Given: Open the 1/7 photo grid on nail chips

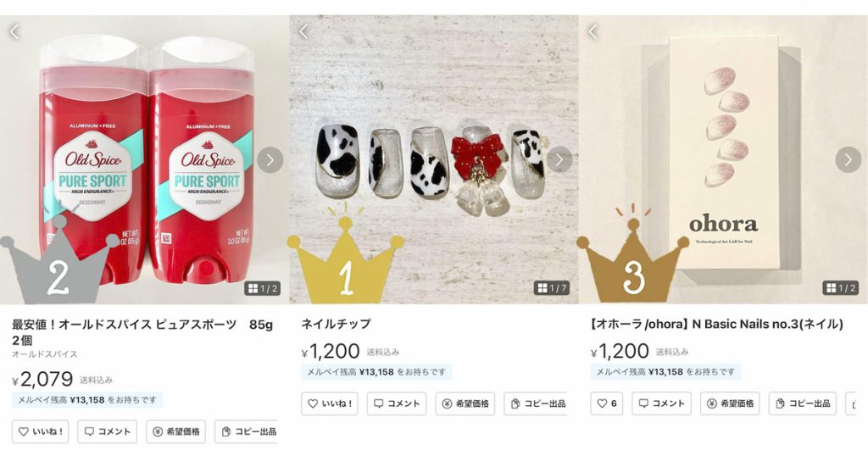Looking at the screenshot, I should [x=552, y=288].
